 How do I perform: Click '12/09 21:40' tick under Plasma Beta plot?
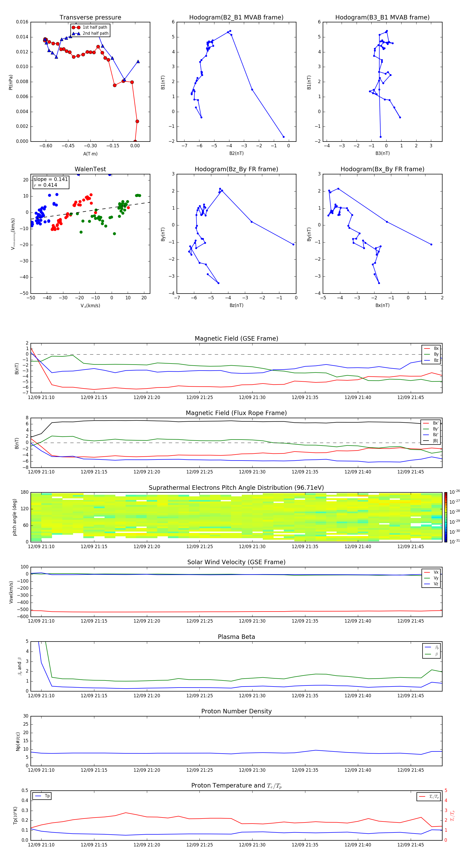click(x=358, y=696)
